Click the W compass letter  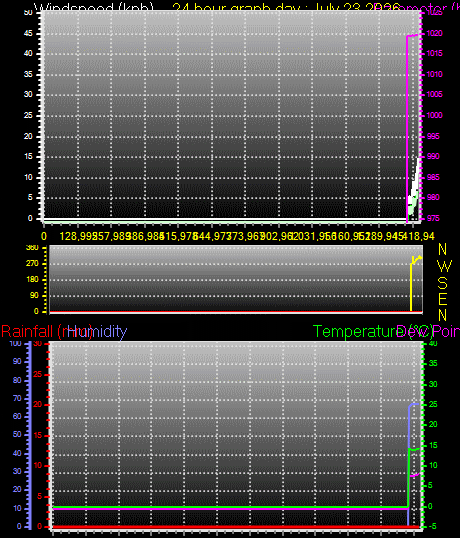445,266
